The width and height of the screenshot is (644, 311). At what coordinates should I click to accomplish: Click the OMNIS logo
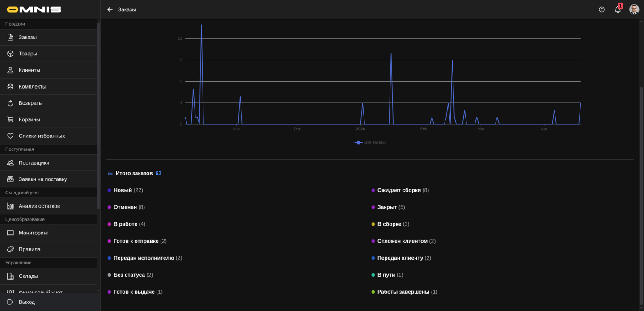pos(34,9)
